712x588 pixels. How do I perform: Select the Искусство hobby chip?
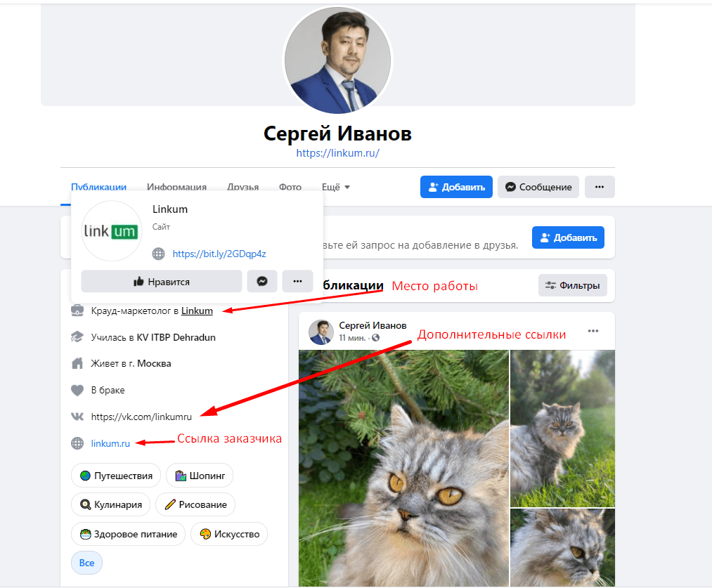[x=229, y=534]
